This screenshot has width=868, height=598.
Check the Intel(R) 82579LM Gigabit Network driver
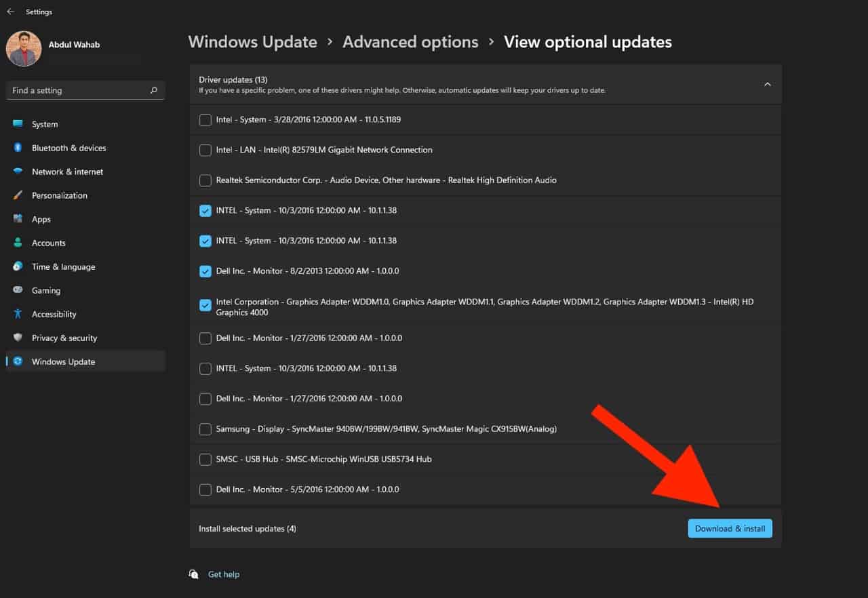(x=205, y=150)
